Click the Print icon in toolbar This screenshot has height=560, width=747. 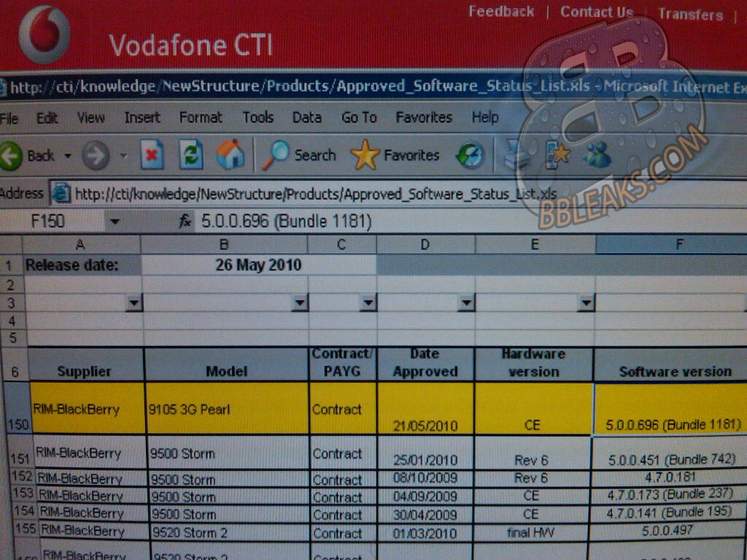click(516, 155)
